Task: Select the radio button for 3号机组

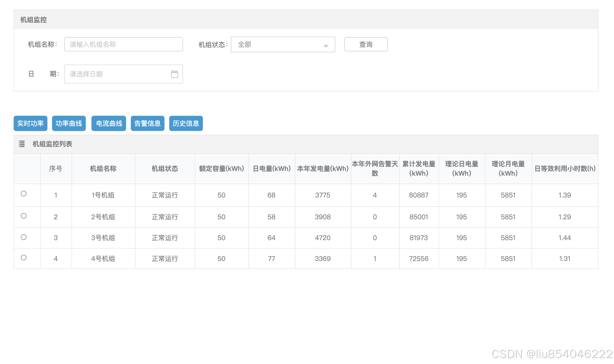Action: click(24, 237)
